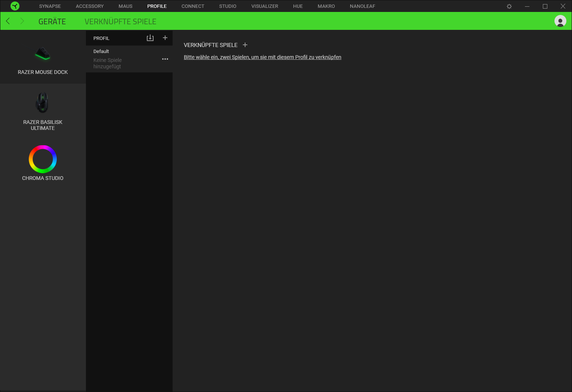Open the Geräte subtab
The height and width of the screenshot is (392, 572).
(x=52, y=22)
